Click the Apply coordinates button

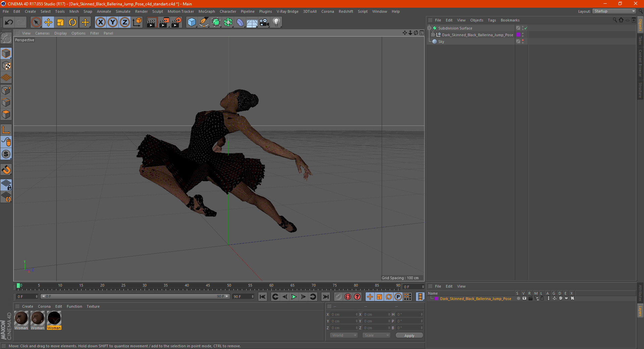click(409, 336)
